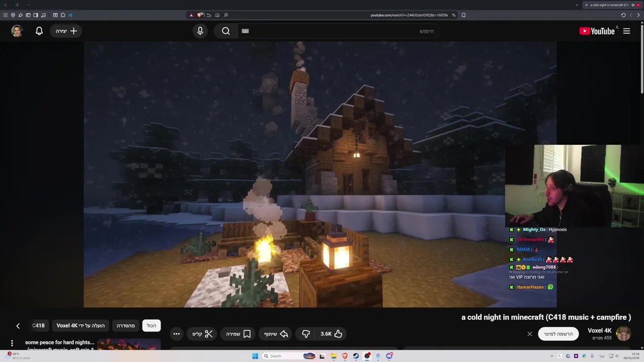
Task: Select the 'הועלה על ידי Voxel 4K' chip
Action: point(80,326)
